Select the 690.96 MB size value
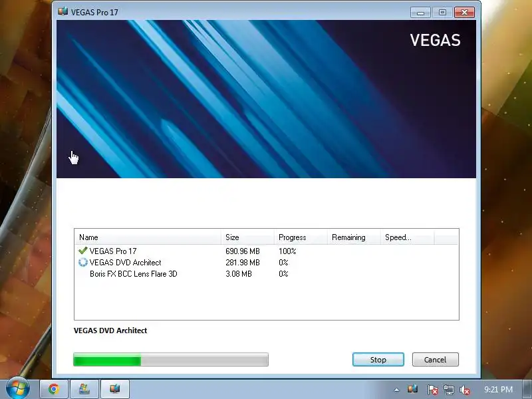532x399 pixels. 243,251
